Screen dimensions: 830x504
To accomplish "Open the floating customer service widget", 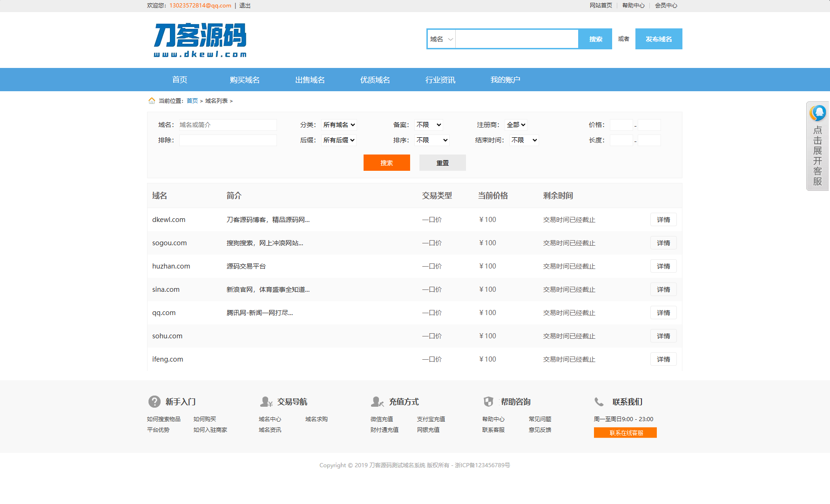I will point(817,147).
